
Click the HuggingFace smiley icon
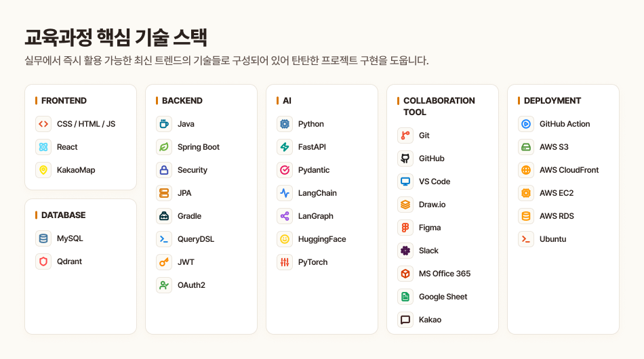pos(285,239)
